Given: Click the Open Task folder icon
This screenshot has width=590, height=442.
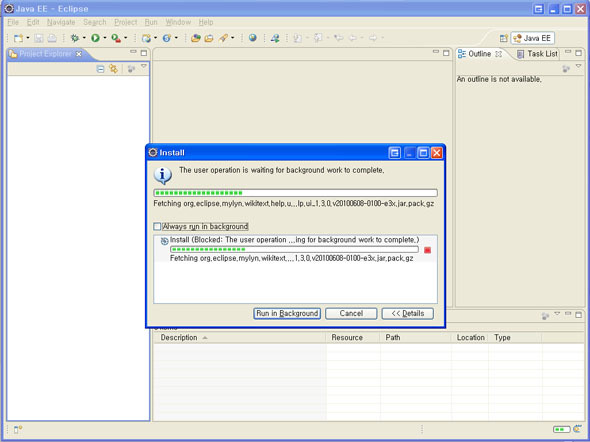Looking at the screenshot, I should [x=209, y=38].
